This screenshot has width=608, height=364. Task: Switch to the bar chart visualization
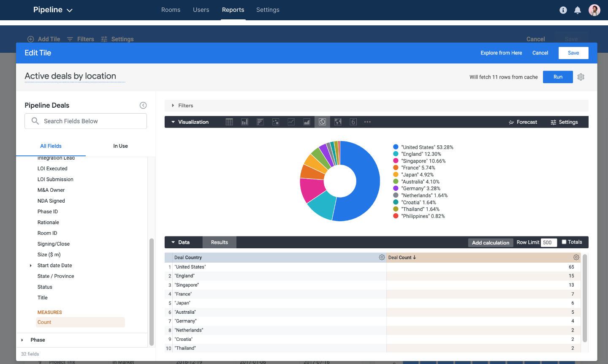click(x=244, y=122)
